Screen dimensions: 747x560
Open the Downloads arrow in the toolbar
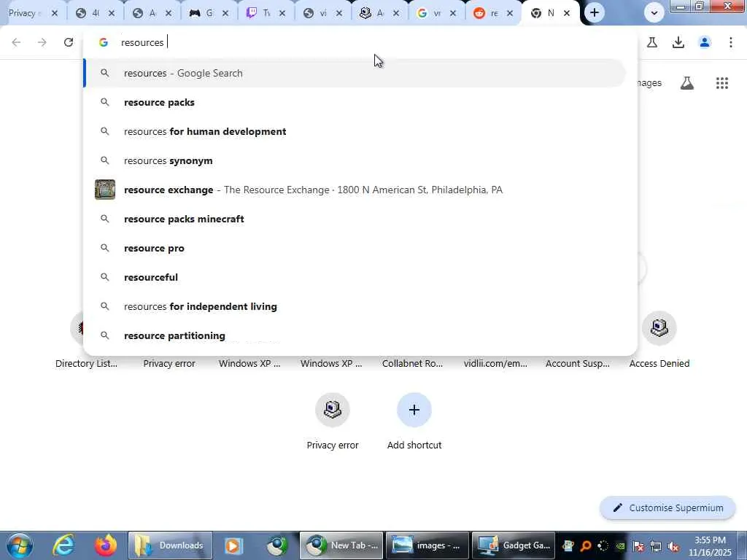[678, 42]
